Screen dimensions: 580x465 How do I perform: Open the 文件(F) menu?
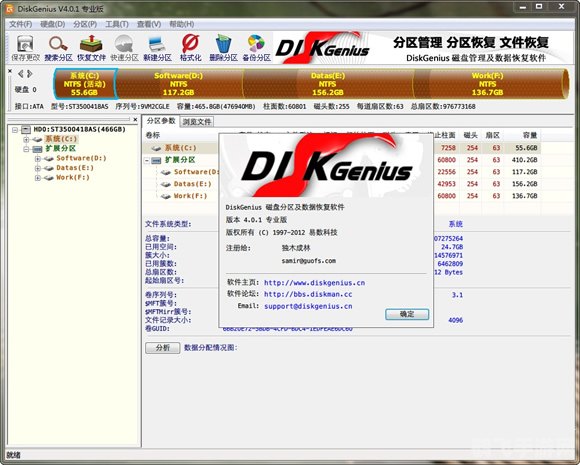pyautogui.click(x=21, y=24)
